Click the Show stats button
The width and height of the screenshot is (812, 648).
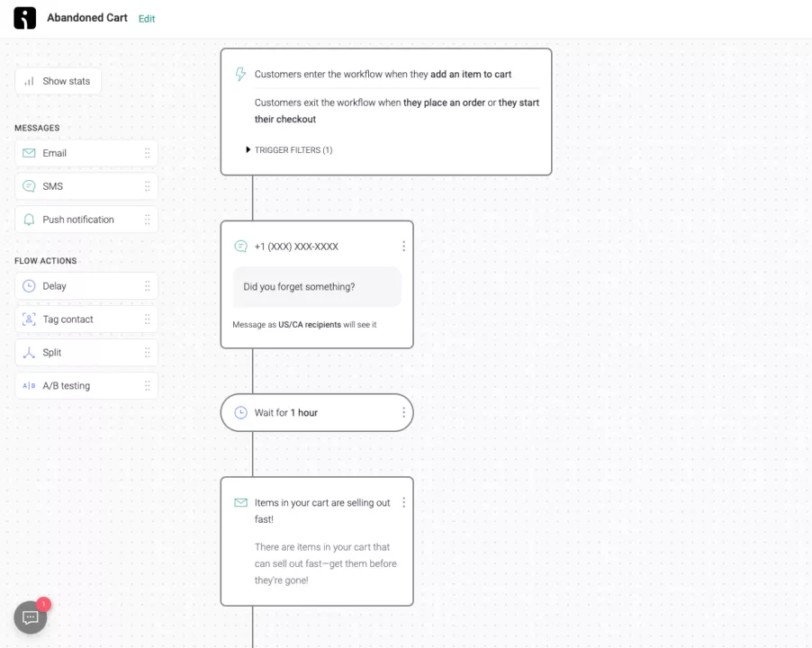coord(58,81)
